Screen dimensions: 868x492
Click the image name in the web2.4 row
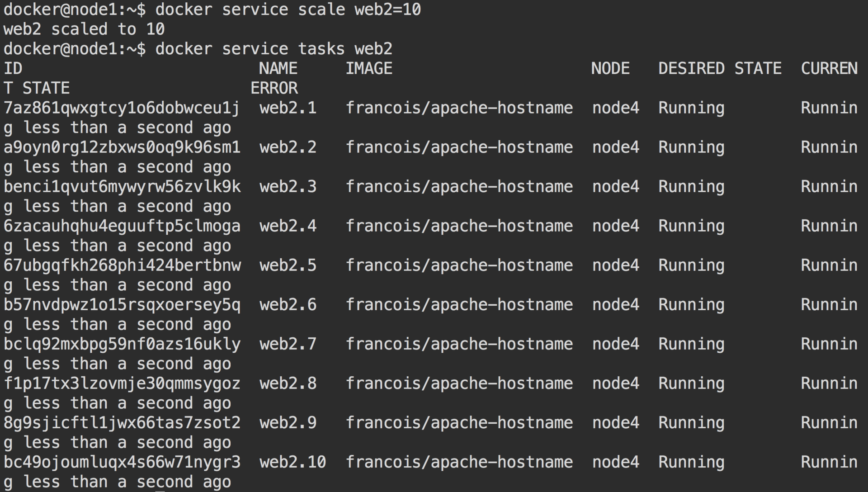tap(459, 226)
